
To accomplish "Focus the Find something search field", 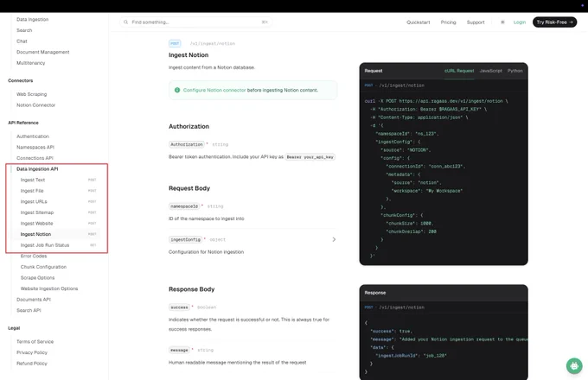I will tap(196, 22).
